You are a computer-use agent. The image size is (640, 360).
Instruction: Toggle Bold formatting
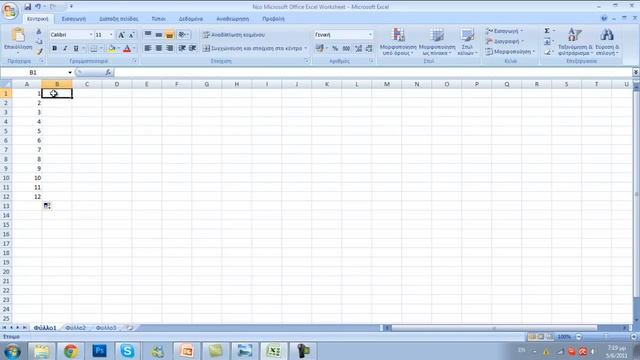point(54,49)
